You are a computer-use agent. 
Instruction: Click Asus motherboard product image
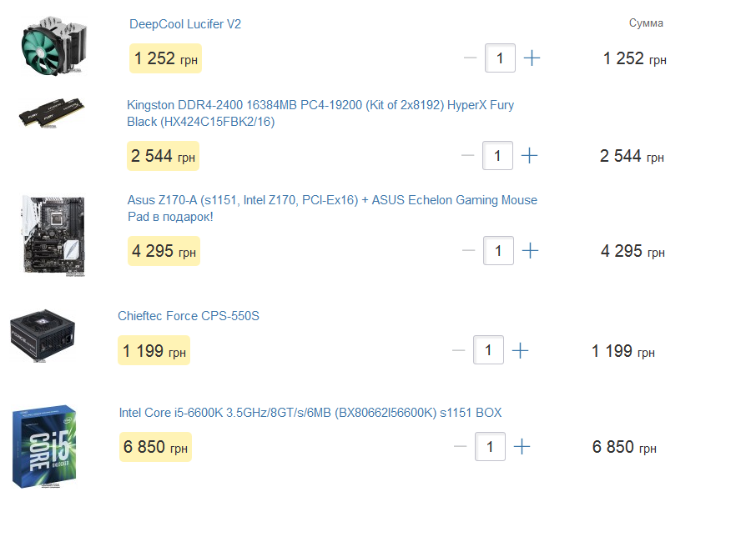point(52,235)
